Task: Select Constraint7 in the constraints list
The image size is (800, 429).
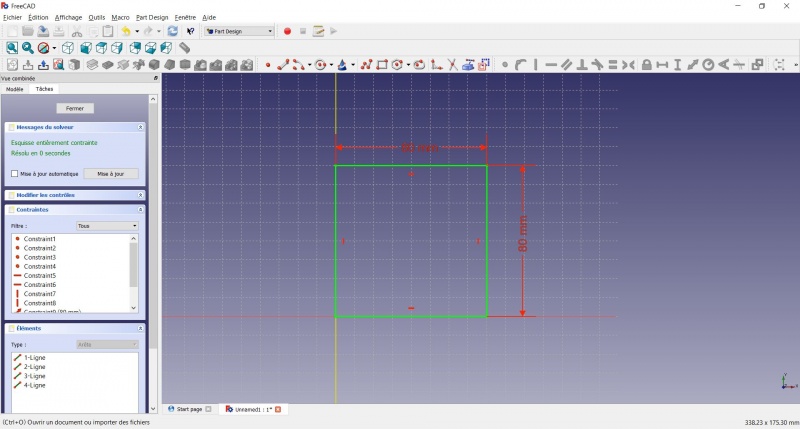Action: 39,294
